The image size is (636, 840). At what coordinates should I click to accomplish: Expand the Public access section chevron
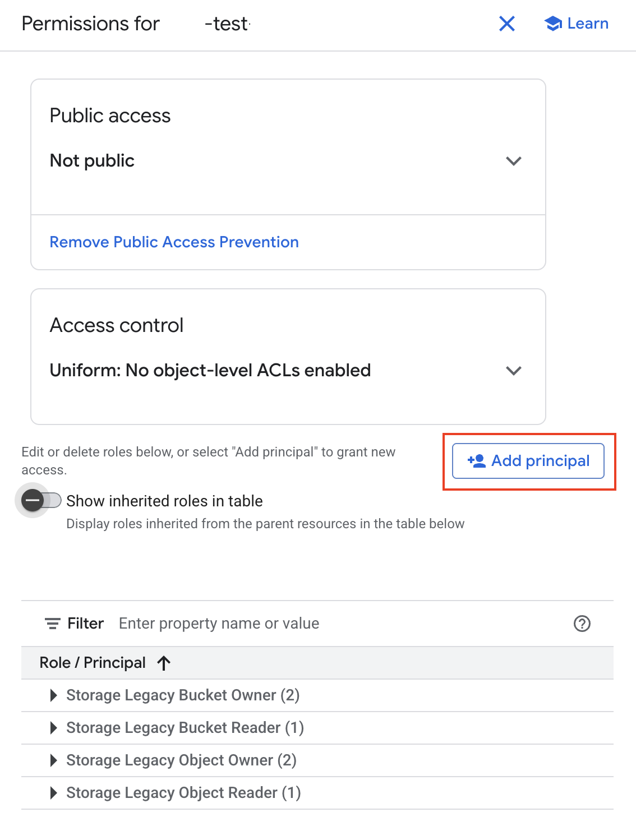(514, 161)
